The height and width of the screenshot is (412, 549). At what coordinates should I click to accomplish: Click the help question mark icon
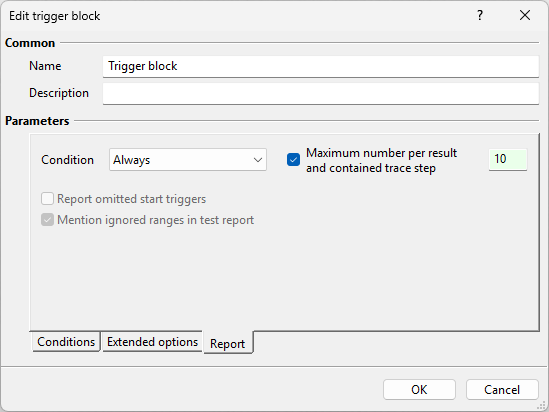(x=480, y=15)
